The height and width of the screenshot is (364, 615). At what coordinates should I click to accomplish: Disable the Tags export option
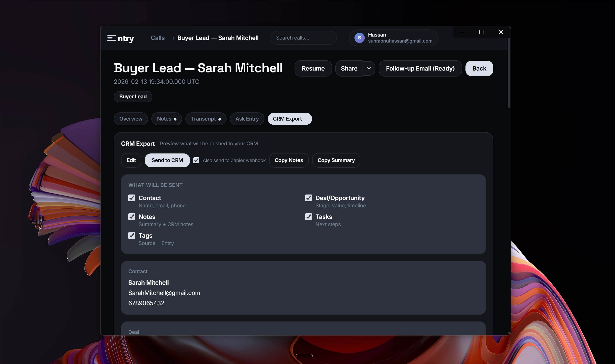tap(132, 236)
